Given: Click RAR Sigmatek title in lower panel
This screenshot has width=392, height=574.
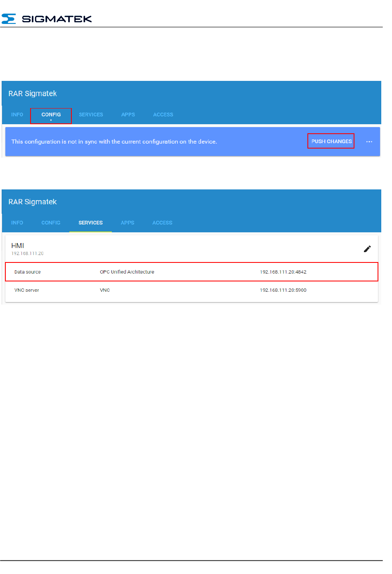Looking at the screenshot, I should coord(33,202).
